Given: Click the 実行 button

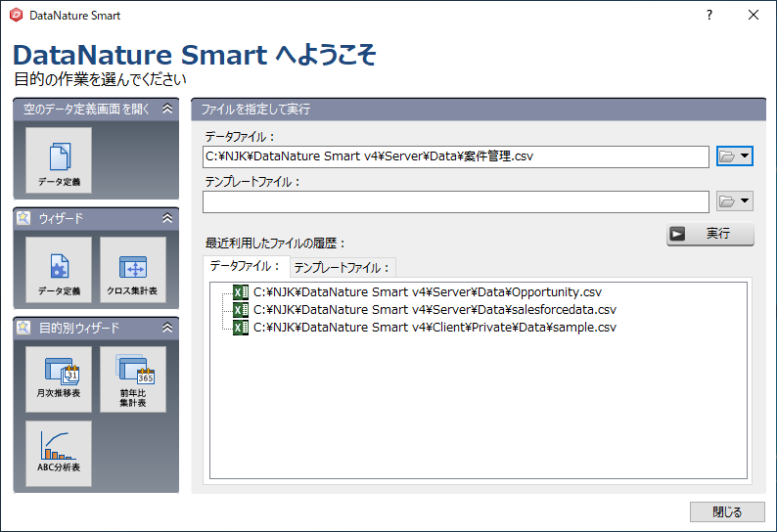Looking at the screenshot, I should (710, 234).
